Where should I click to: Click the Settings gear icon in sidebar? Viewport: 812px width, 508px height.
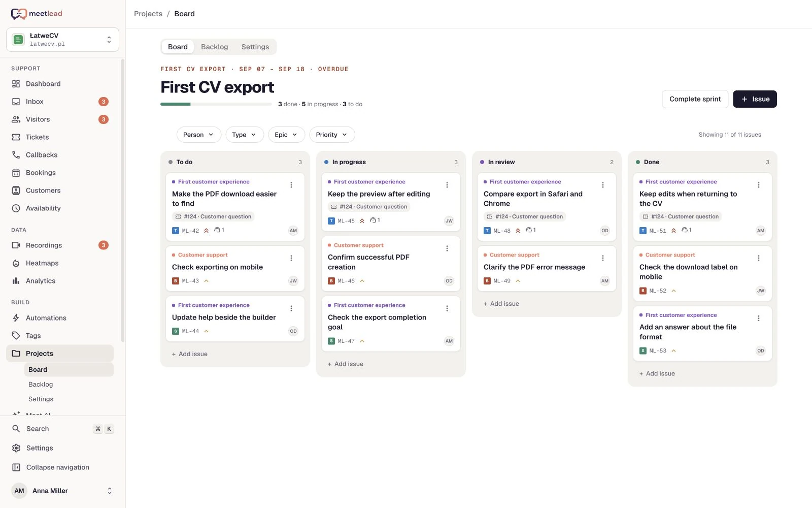(16, 448)
